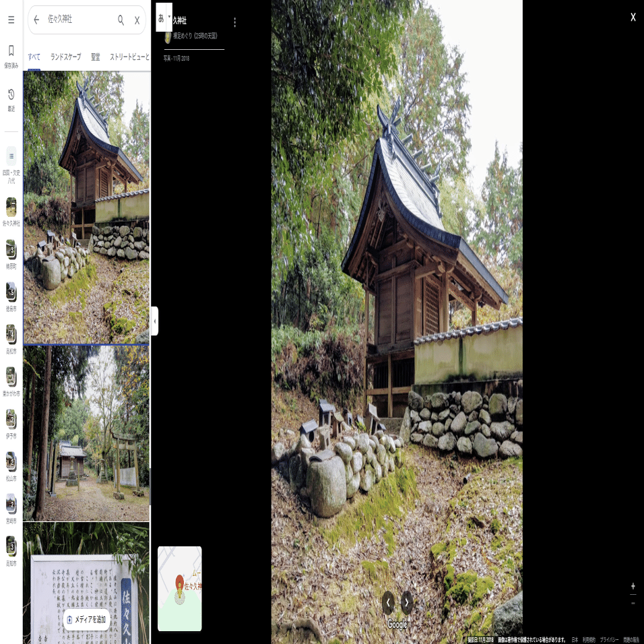Open 松山市 recent item in sidebar

(x=11, y=466)
